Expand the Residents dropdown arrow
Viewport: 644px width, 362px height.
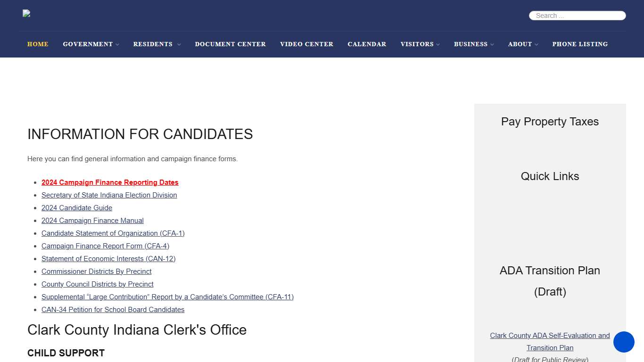tap(179, 45)
